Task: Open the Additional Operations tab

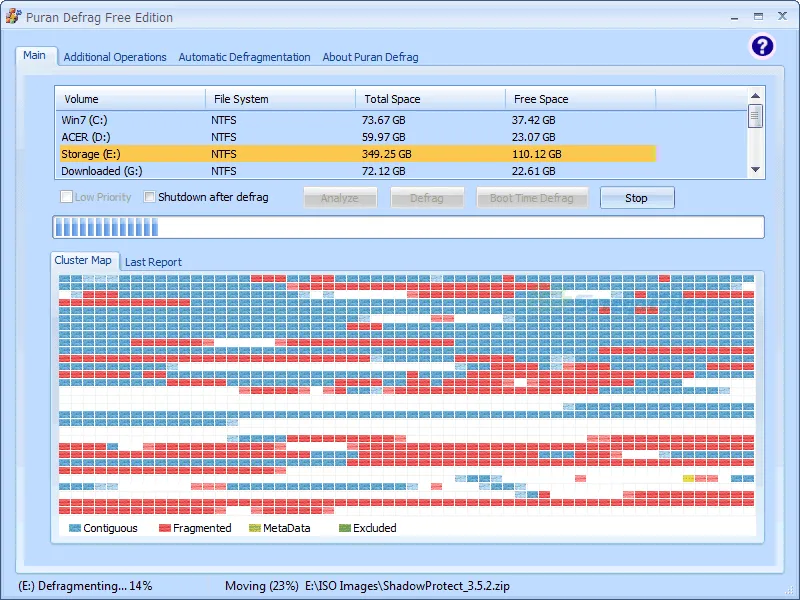Action: pos(115,57)
